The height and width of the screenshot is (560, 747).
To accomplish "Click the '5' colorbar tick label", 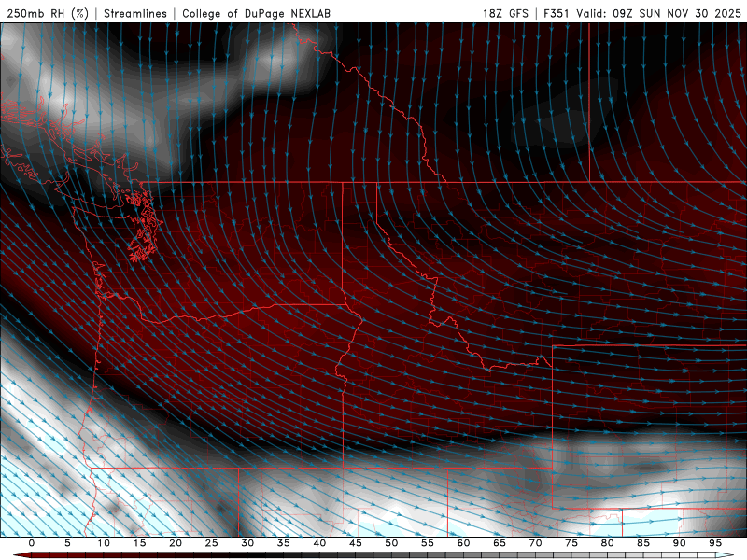I will (67, 543).
